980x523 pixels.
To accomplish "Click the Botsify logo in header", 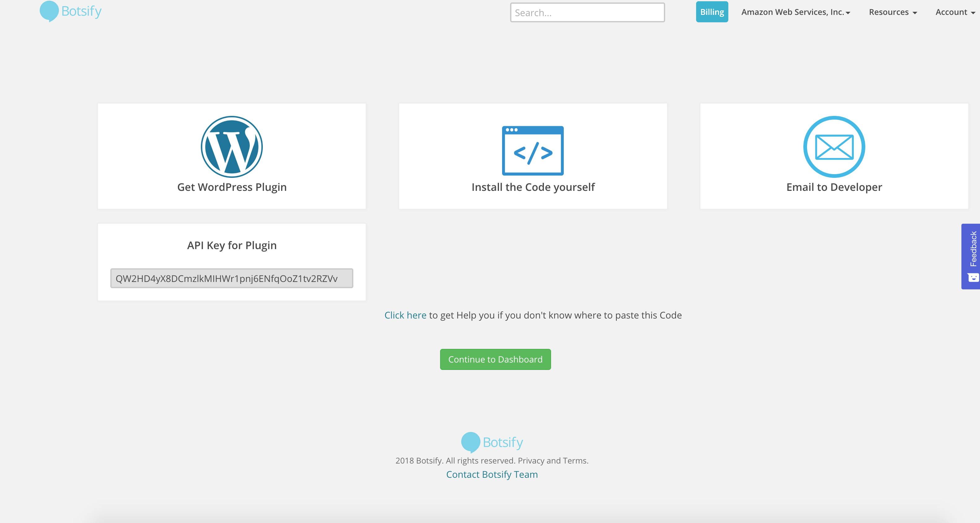I will 71,11.
